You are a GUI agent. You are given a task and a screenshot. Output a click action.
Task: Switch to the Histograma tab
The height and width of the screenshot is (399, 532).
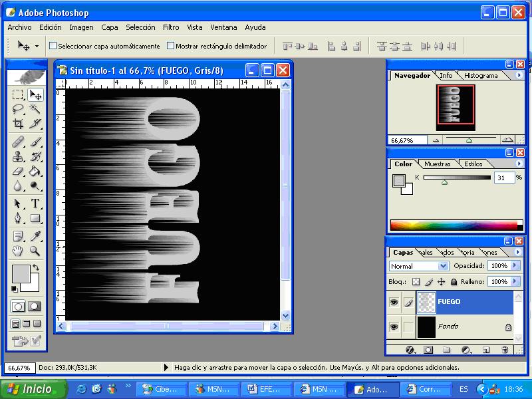[x=481, y=76]
